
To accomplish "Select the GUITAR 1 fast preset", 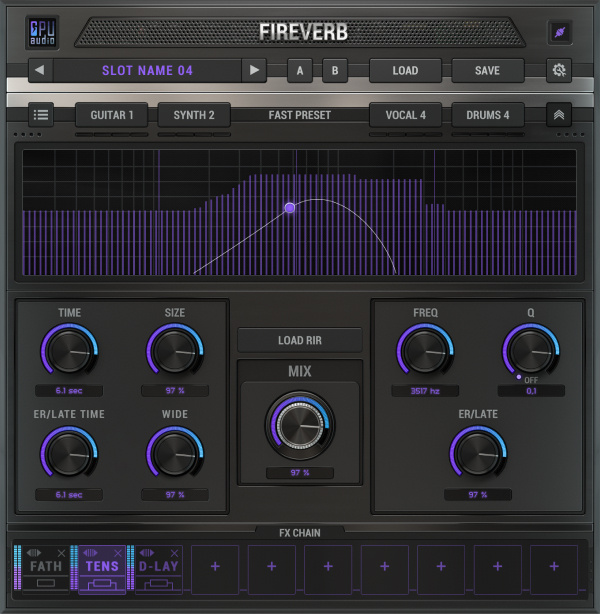I will [112, 115].
